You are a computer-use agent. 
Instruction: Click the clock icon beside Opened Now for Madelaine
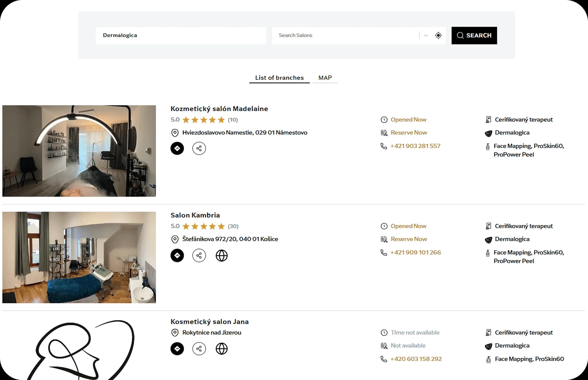click(384, 120)
